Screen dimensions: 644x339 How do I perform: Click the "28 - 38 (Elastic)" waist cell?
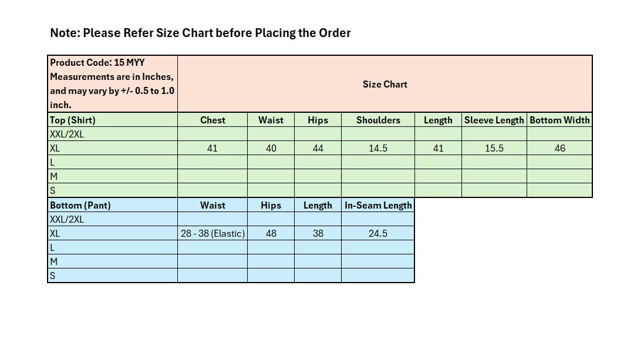pos(213,233)
